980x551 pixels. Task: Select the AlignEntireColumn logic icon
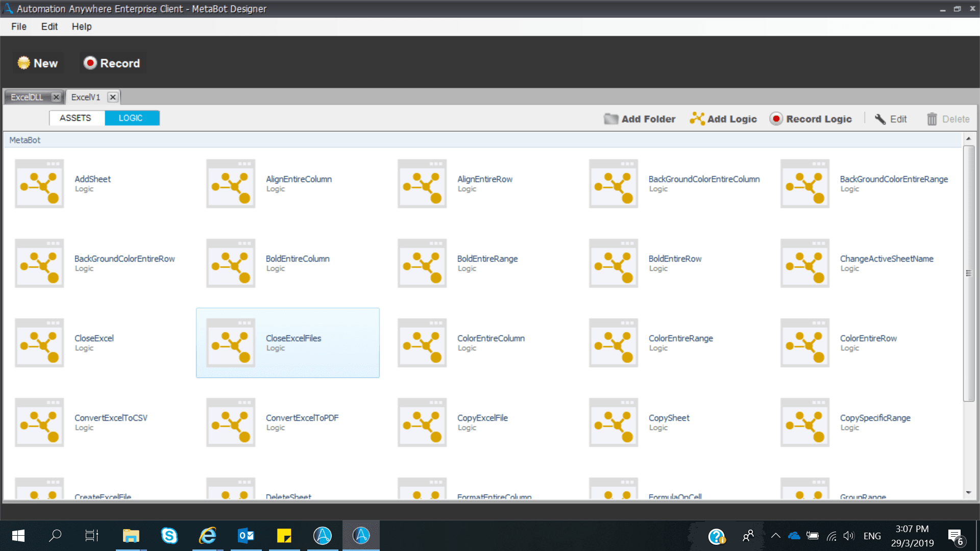pos(231,184)
